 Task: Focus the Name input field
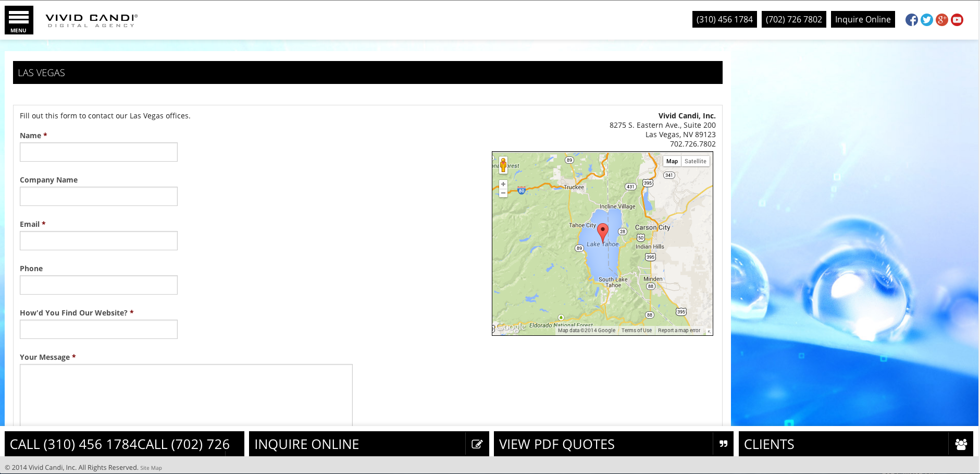(x=98, y=152)
